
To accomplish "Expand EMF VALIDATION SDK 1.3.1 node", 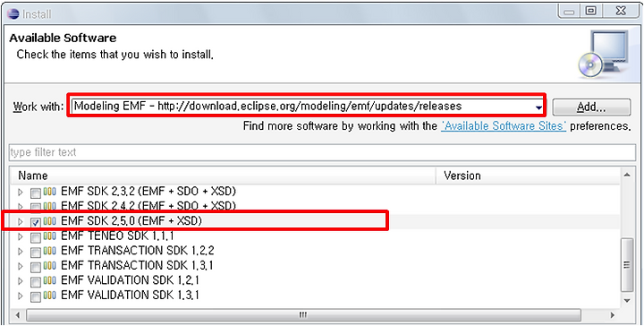I will point(21,296).
